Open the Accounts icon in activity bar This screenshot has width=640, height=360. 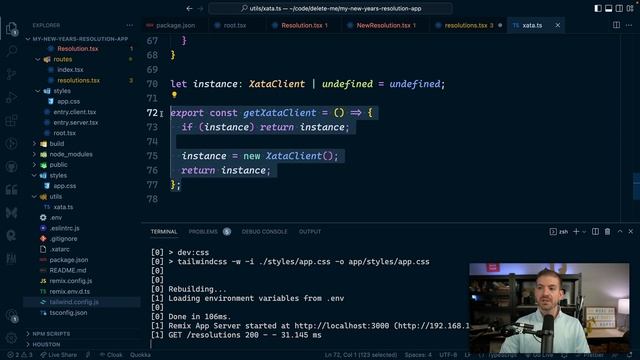point(11,316)
